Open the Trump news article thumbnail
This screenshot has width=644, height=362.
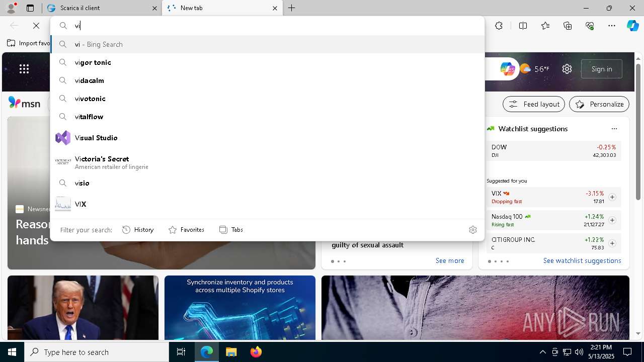click(83, 308)
